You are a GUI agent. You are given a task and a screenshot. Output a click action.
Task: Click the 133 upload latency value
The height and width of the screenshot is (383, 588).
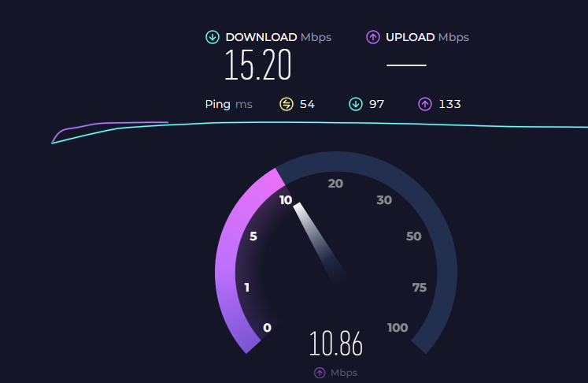[x=449, y=104]
